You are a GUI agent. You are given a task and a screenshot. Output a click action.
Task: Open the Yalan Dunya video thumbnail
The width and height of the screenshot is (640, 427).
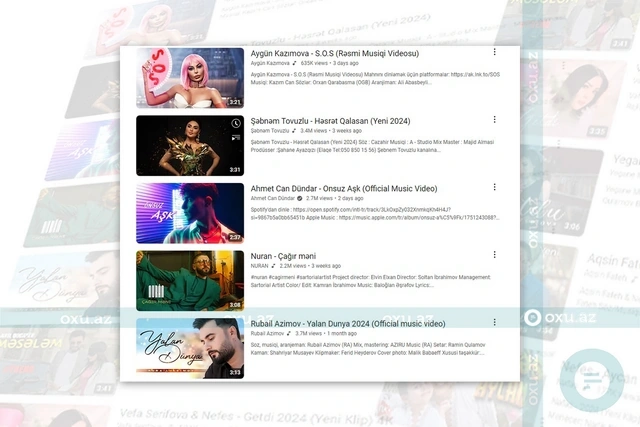189,347
